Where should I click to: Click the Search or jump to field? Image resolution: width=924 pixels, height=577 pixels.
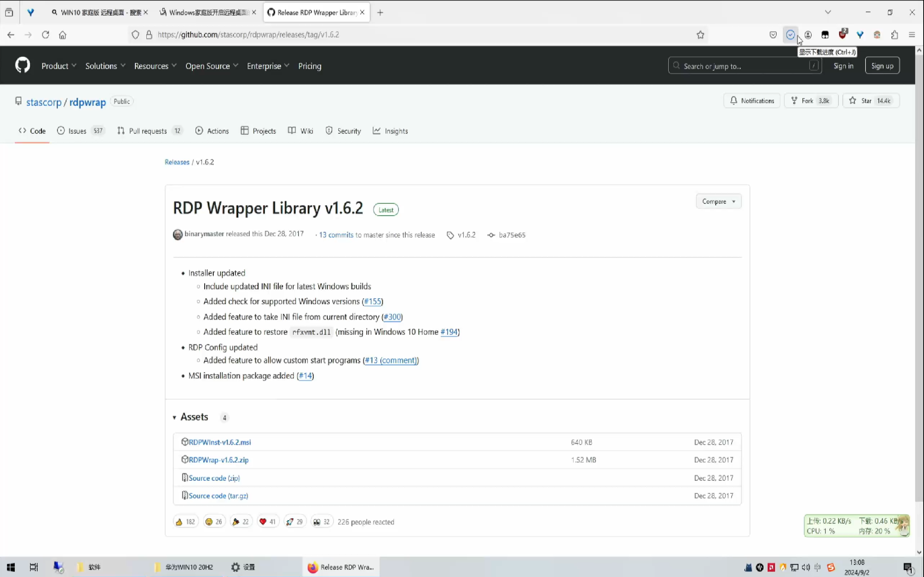[x=745, y=65]
